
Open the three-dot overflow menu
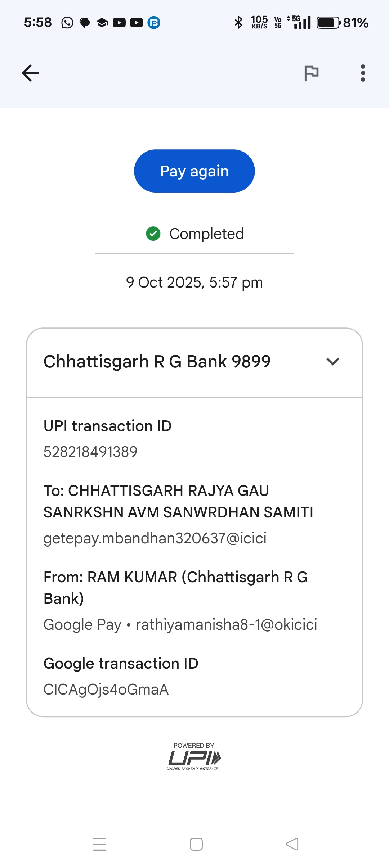pyautogui.click(x=363, y=73)
